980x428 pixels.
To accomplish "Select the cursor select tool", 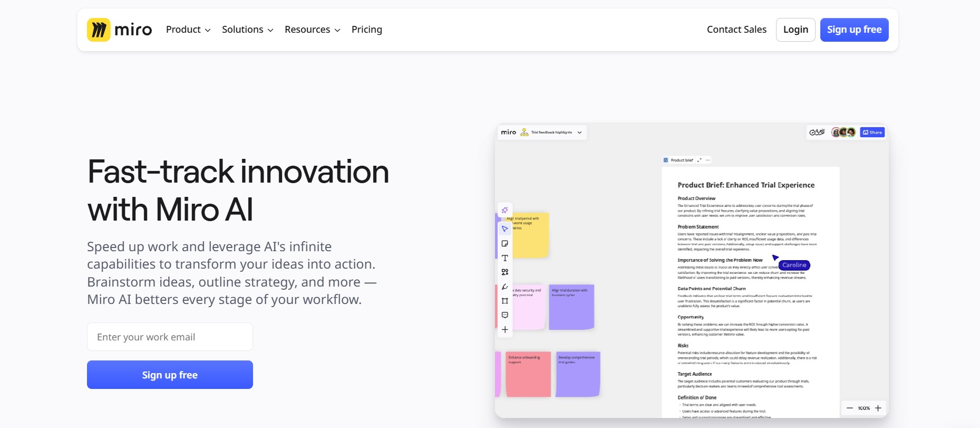I will coord(504,229).
